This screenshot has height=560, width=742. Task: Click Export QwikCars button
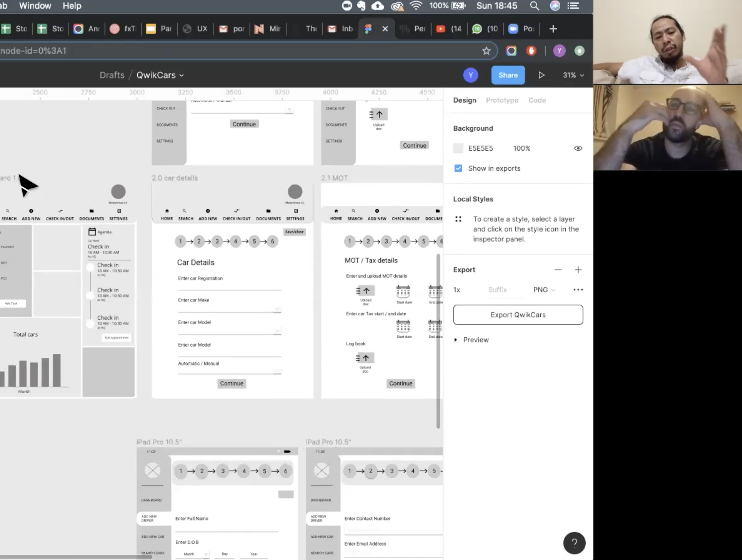click(518, 315)
